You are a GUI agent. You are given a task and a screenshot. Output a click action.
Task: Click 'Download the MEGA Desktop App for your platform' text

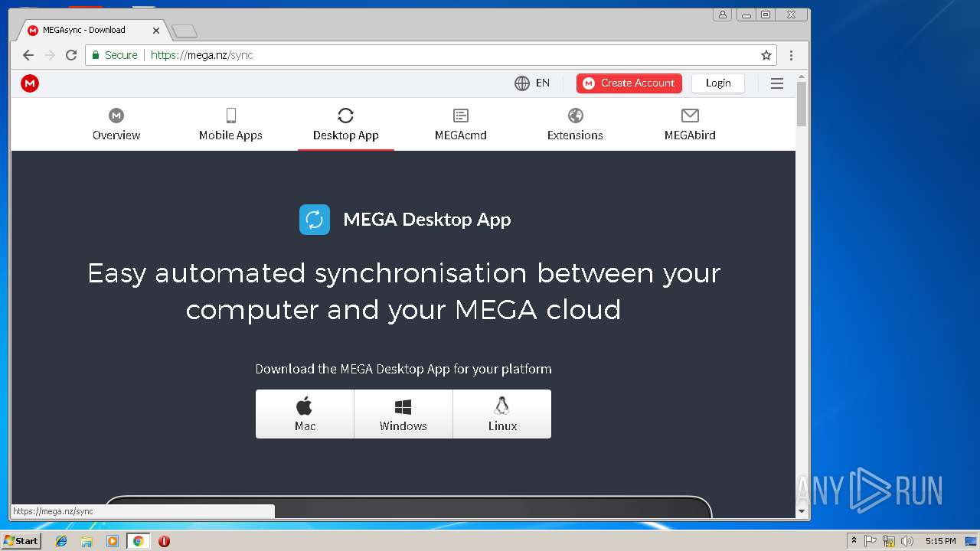403,369
